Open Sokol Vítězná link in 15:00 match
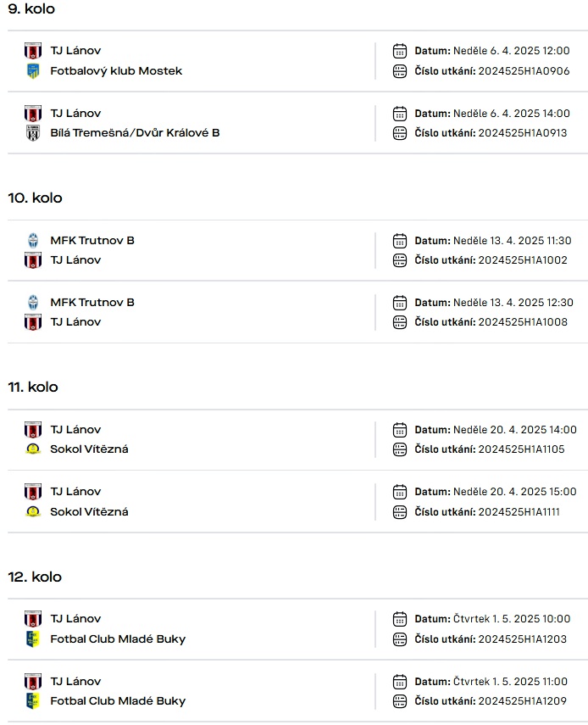588x725 pixels. [x=89, y=512]
